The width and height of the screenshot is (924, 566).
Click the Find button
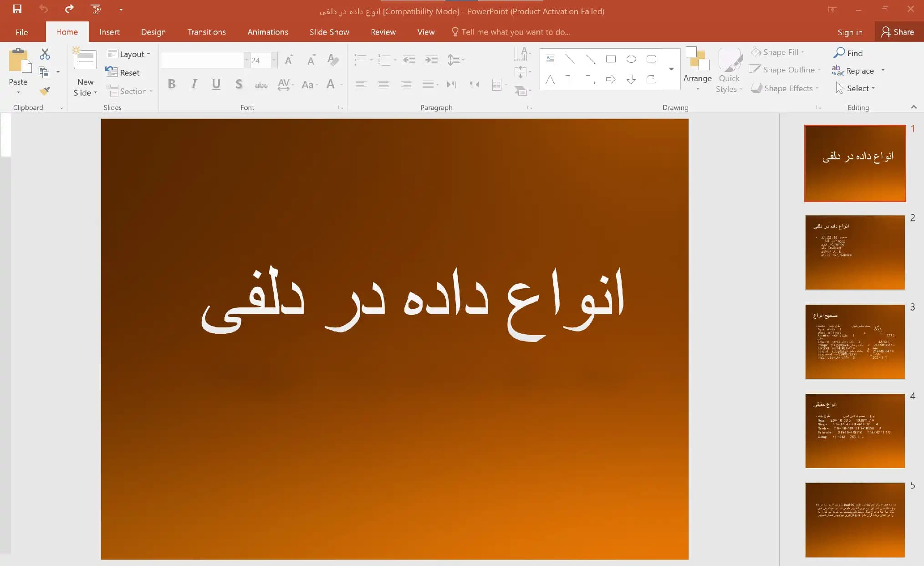point(848,53)
